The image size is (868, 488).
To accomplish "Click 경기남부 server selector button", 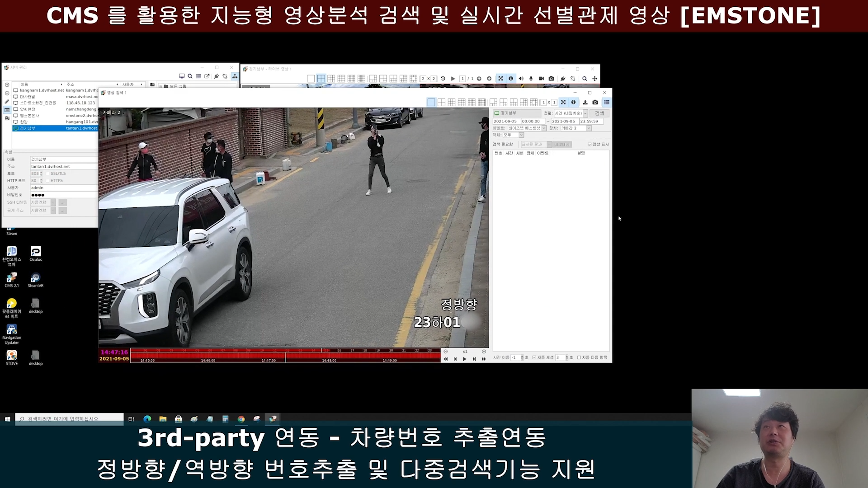I will pos(517,113).
